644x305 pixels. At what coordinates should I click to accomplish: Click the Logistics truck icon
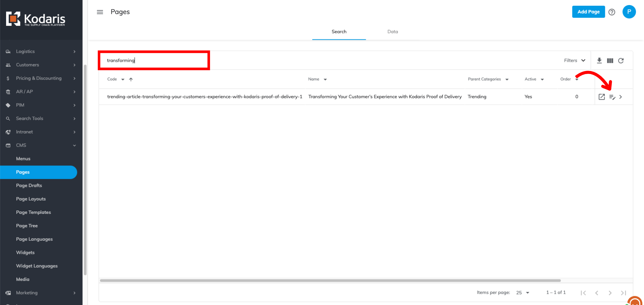[x=8, y=51]
